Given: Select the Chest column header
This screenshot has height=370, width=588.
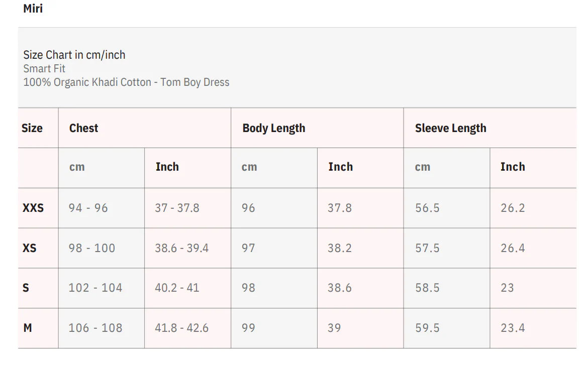Looking at the screenshot, I should (84, 128).
